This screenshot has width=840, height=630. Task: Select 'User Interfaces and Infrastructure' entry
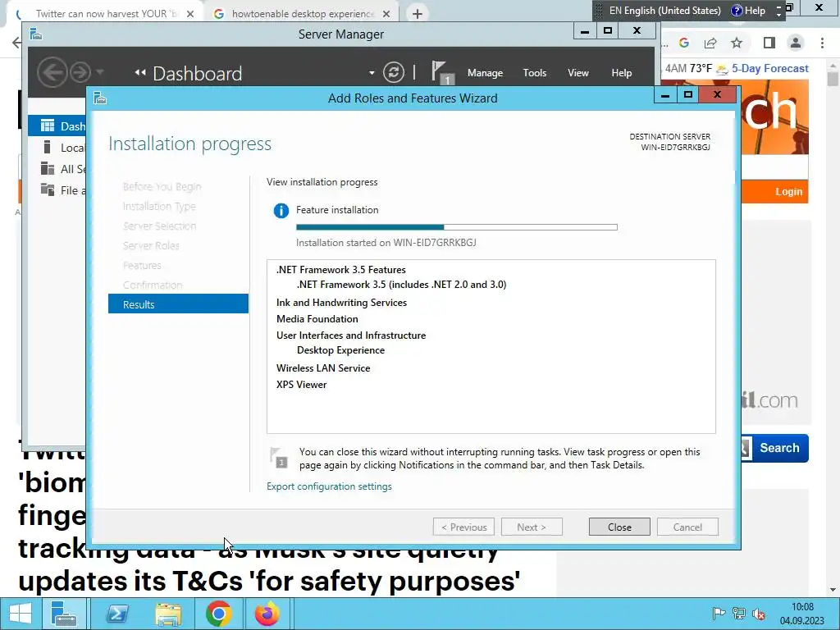click(x=351, y=336)
